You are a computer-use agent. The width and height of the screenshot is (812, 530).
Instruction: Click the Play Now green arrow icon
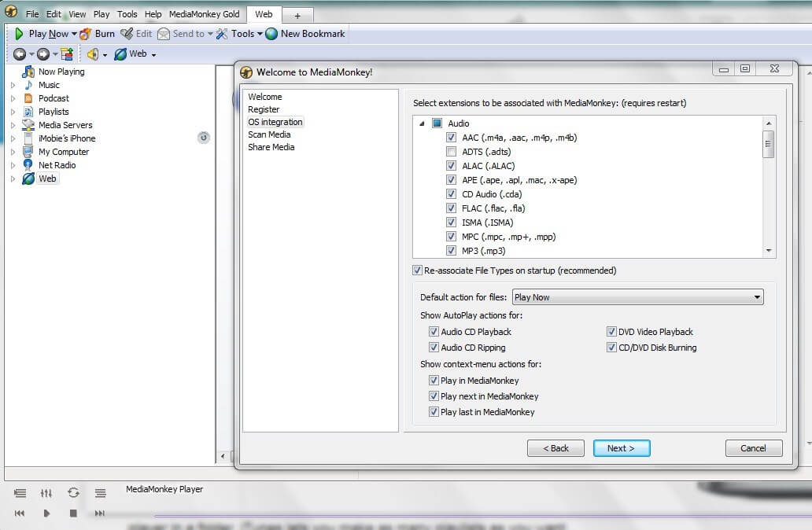pyautogui.click(x=19, y=34)
